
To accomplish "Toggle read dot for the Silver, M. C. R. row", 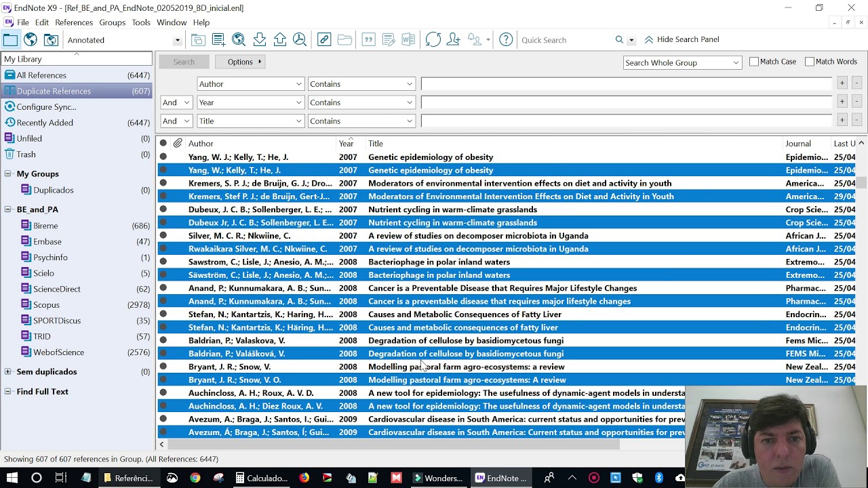I will [x=163, y=236].
